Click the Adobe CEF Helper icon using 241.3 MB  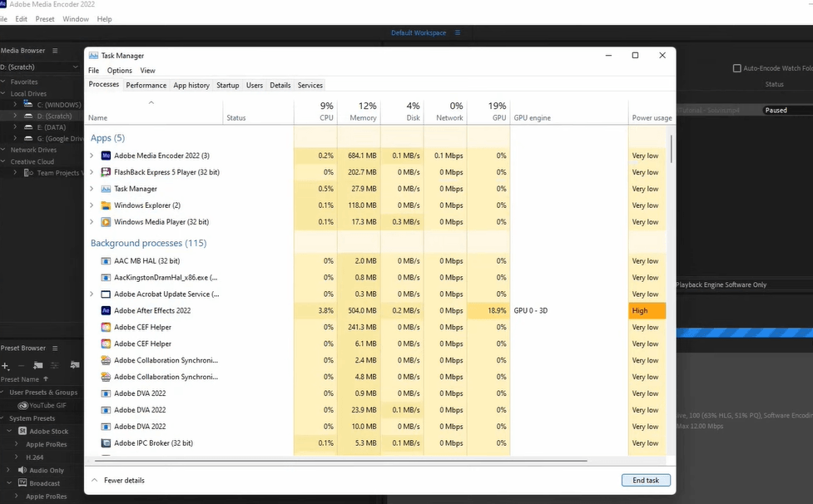click(x=106, y=328)
